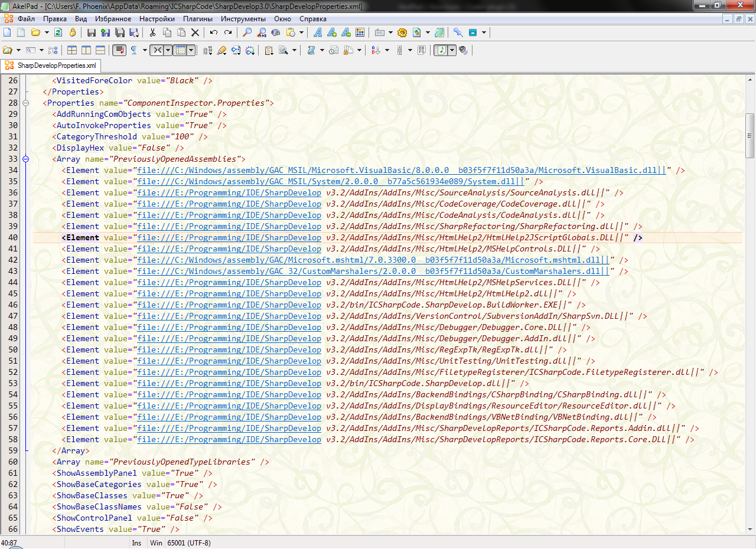Open dropdown next to scroll script icon
This screenshot has width=756, height=549.
coord(322,50)
